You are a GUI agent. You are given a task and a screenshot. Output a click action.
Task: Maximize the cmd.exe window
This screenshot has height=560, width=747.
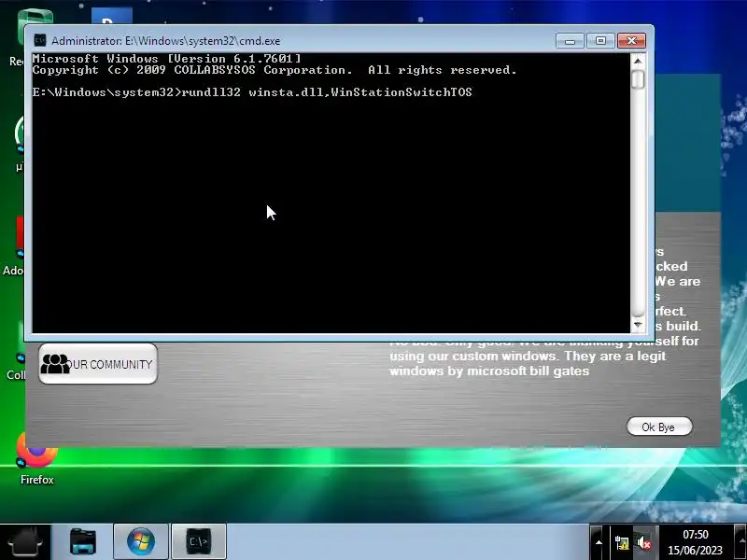point(600,41)
